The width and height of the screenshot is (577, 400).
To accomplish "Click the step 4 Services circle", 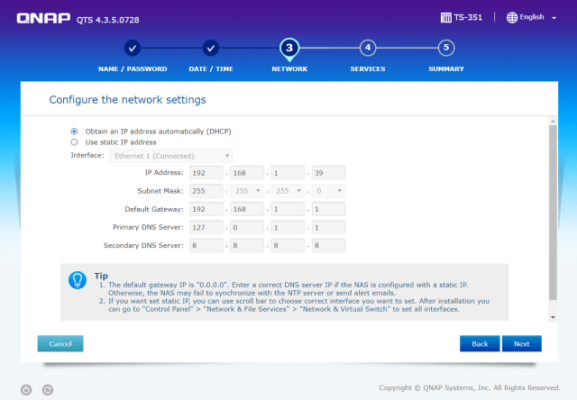I will tap(368, 47).
